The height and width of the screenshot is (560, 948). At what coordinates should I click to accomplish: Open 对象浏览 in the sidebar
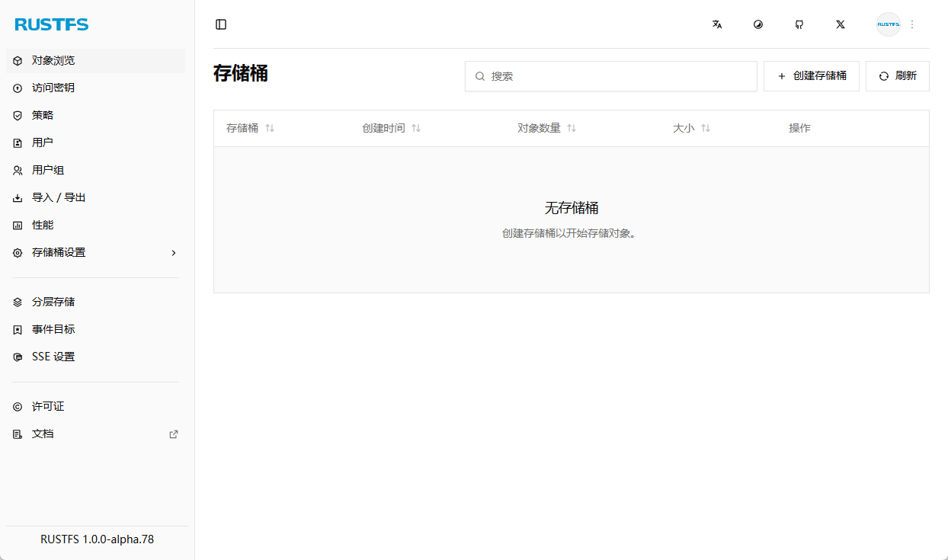pyautogui.click(x=95, y=61)
